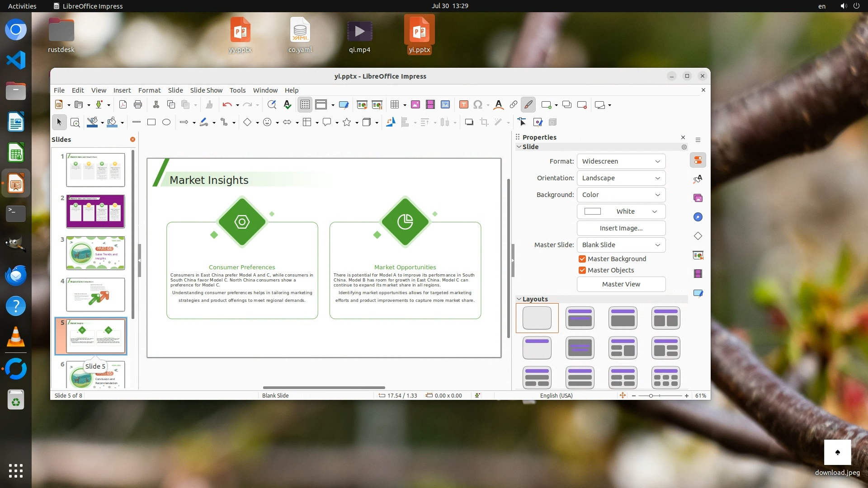Screen dimensions: 868x488
Task: Uncheck the Master Objects checkbox
Action: pyautogui.click(x=582, y=270)
